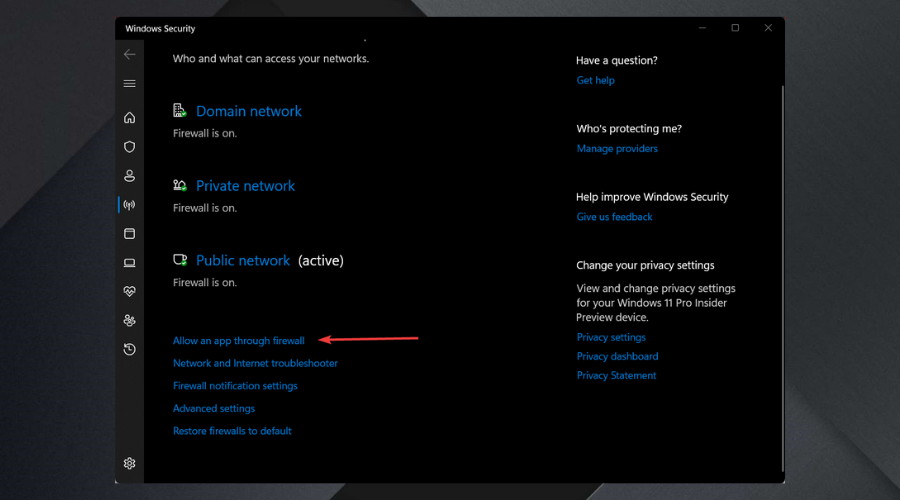Open the hamburger navigation menu
The image size is (900, 500).
[x=129, y=84]
